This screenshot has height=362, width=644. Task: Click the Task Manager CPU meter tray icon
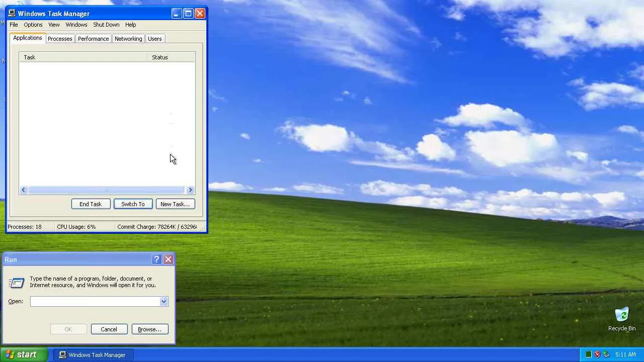point(588,354)
